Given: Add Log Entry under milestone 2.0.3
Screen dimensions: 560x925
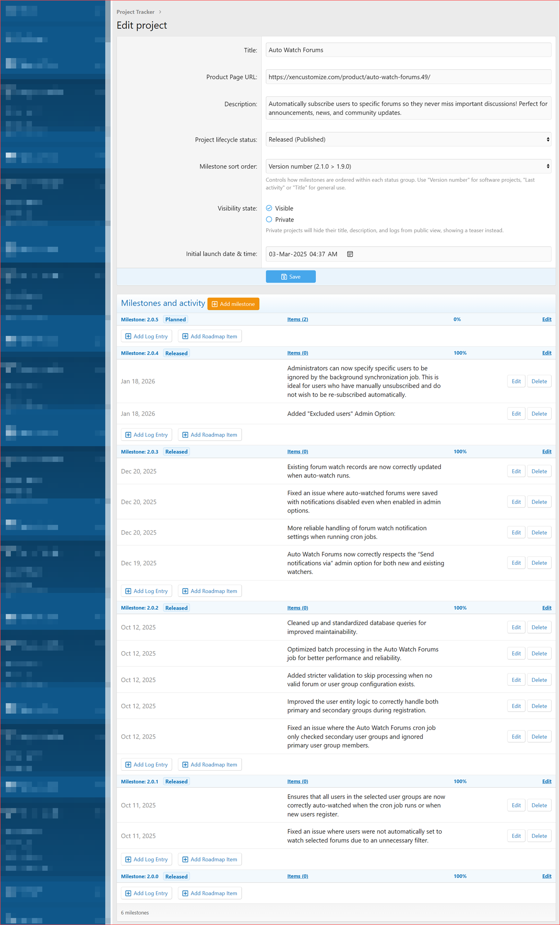Looking at the screenshot, I should 146,591.
